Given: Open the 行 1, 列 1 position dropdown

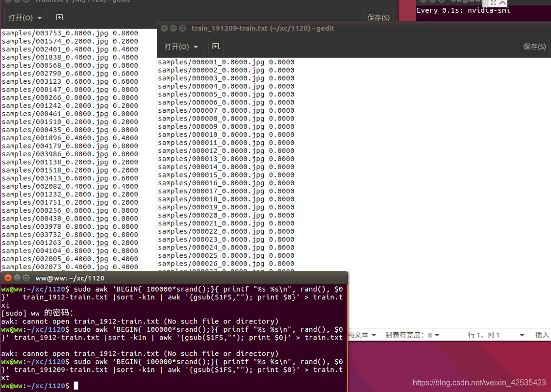Looking at the screenshot, I should tap(496, 335).
